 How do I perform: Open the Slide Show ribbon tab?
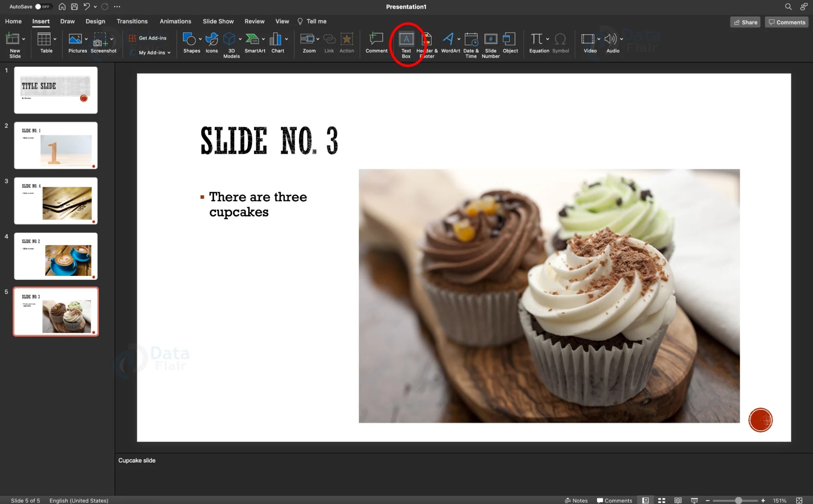click(x=218, y=21)
